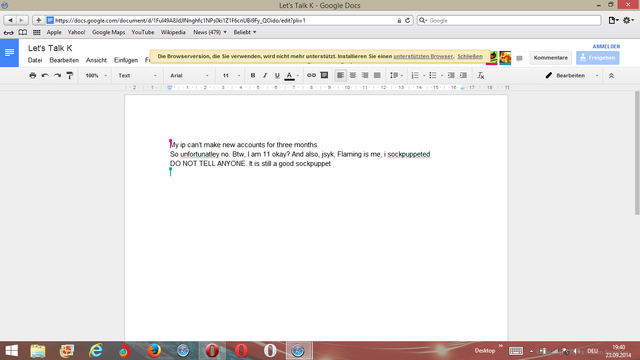Open the Einfügen menu
Image resolution: width=640 pixels, height=360 pixels.
pyautogui.click(x=126, y=60)
